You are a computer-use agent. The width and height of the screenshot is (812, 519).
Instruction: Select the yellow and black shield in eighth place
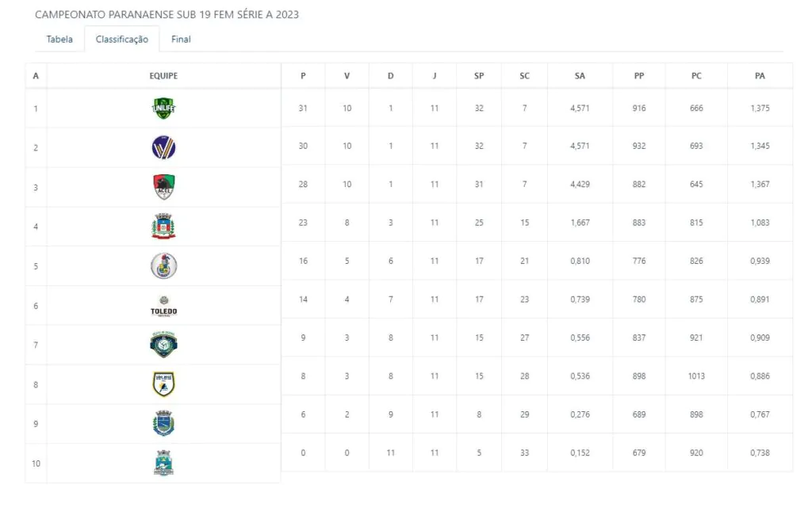163,384
